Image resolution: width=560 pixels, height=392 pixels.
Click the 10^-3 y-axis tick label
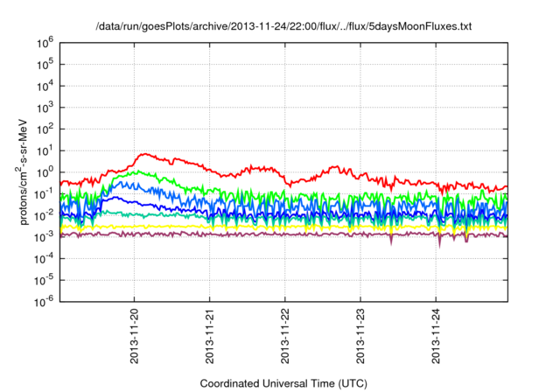click(45, 237)
